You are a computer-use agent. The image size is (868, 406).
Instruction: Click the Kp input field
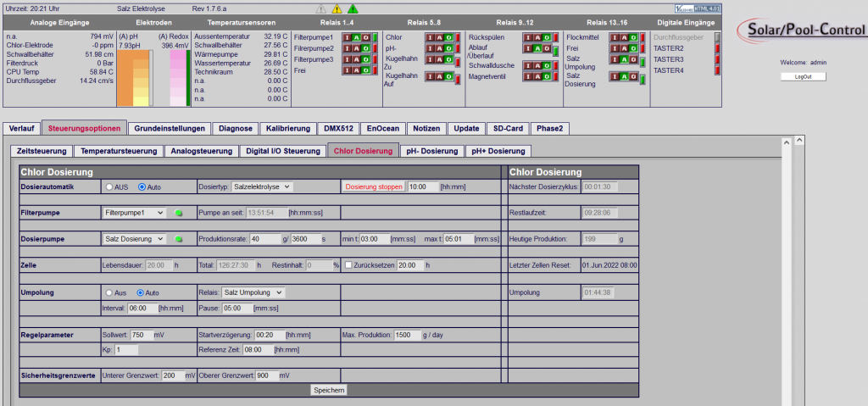point(126,349)
